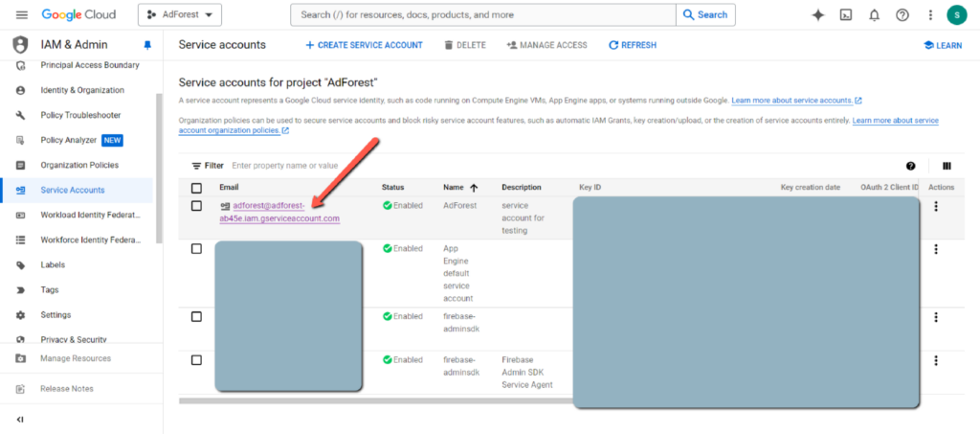This screenshot has height=434, width=980.
Task: Open Workload Identity Federation
Action: (91, 216)
